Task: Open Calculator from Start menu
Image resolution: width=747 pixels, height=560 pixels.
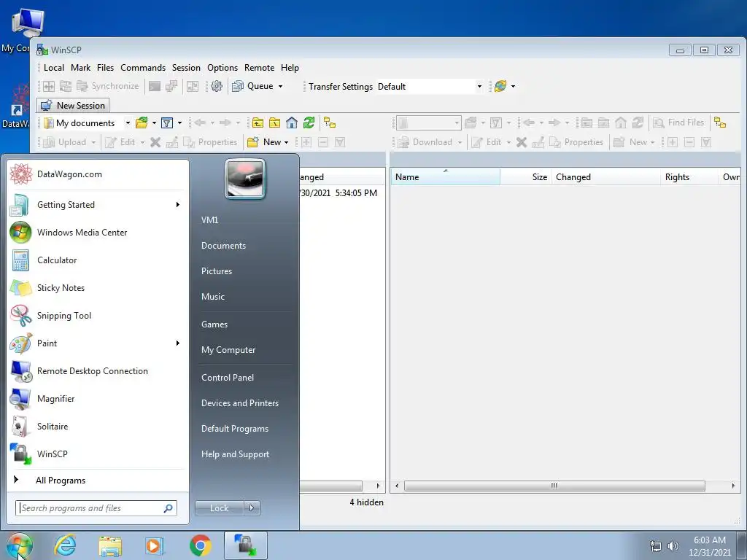Action: click(98, 260)
